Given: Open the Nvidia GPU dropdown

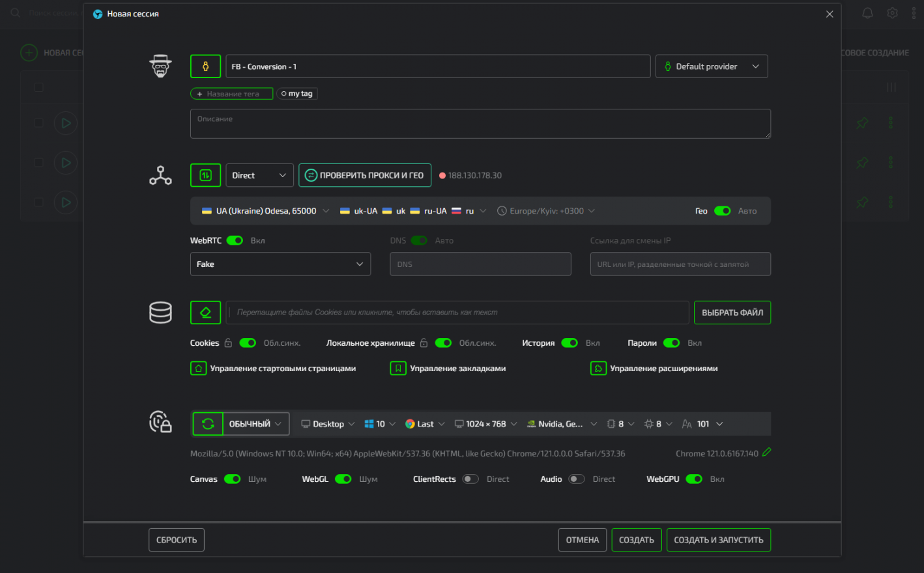Looking at the screenshot, I should (562, 424).
